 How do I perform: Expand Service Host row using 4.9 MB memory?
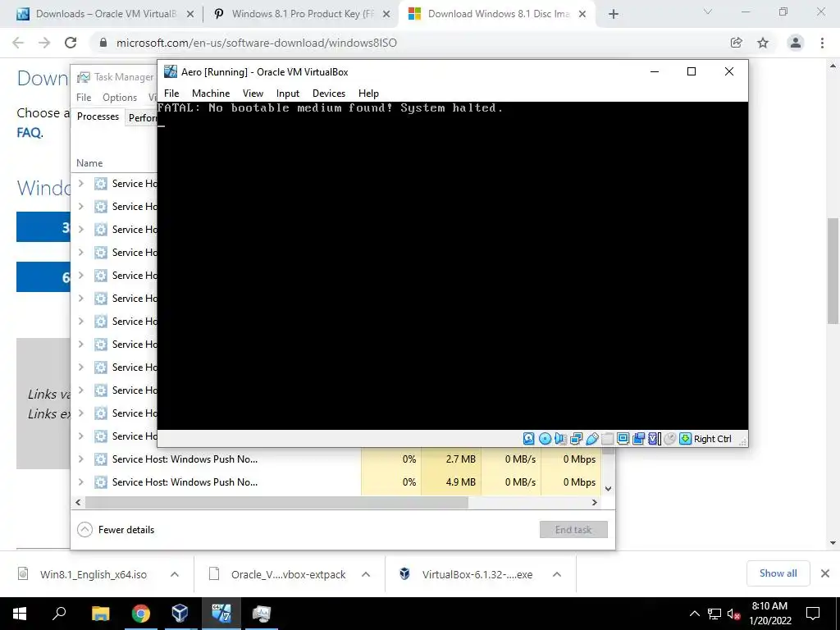point(81,482)
